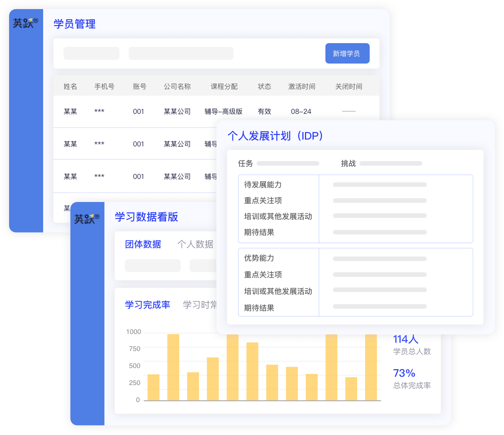Switch to the 团体数据 tab

click(143, 244)
